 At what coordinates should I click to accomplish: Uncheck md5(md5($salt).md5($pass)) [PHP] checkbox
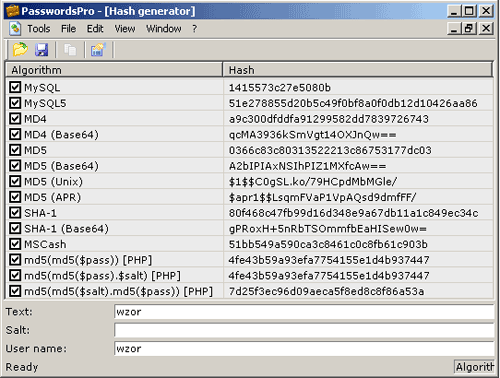tap(15, 291)
